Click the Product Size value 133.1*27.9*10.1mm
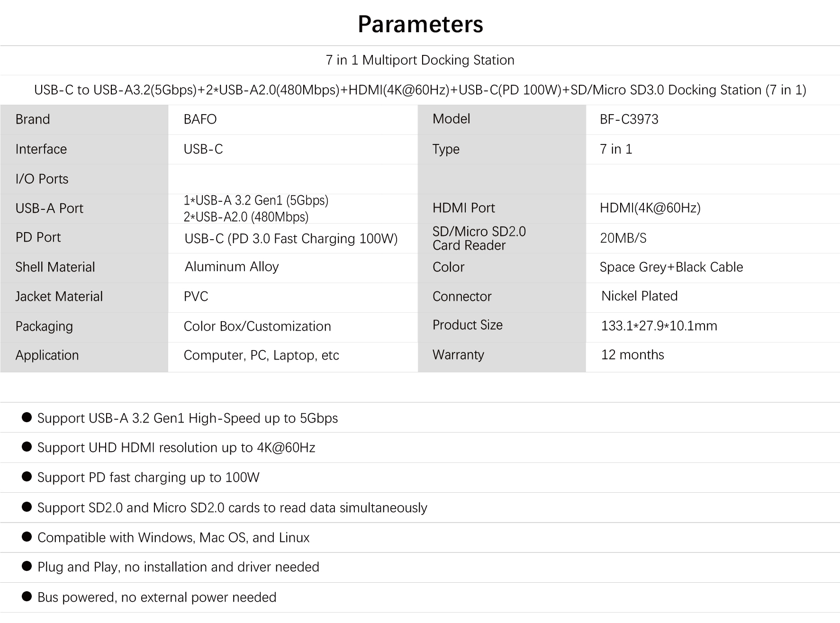This screenshot has height=623, width=840. pos(659,326)
